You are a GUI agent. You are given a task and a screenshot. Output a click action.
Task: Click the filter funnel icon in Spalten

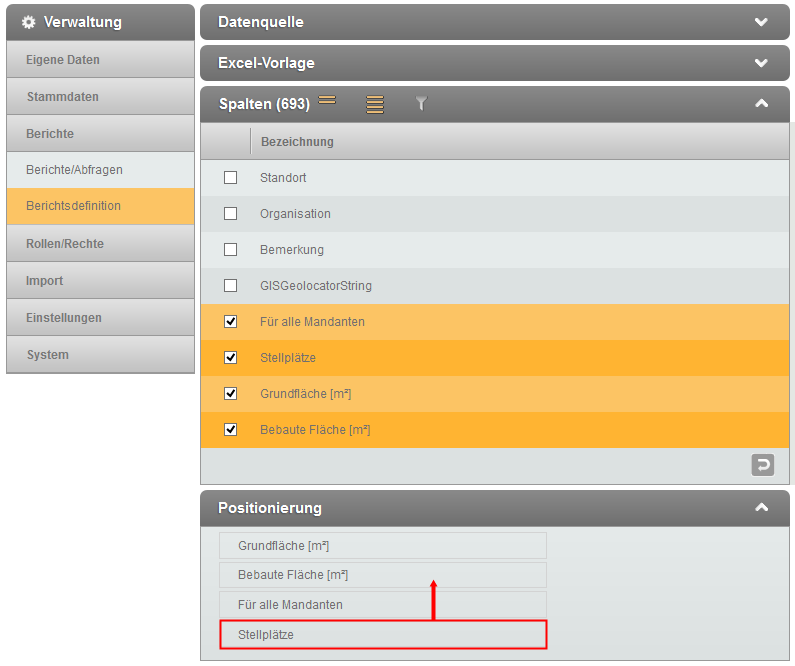pyautogui.click(x=421, y=103)
